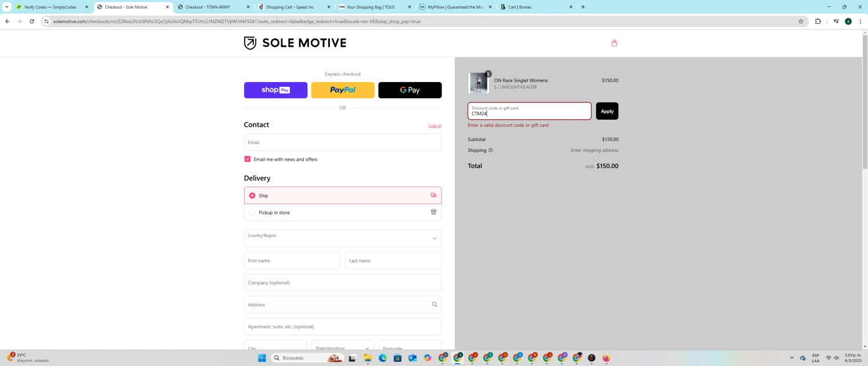Image resolution: width=868 pixels, height=366 pixels.
Task: Click the shipping info help icon
Action: (491, 150)
